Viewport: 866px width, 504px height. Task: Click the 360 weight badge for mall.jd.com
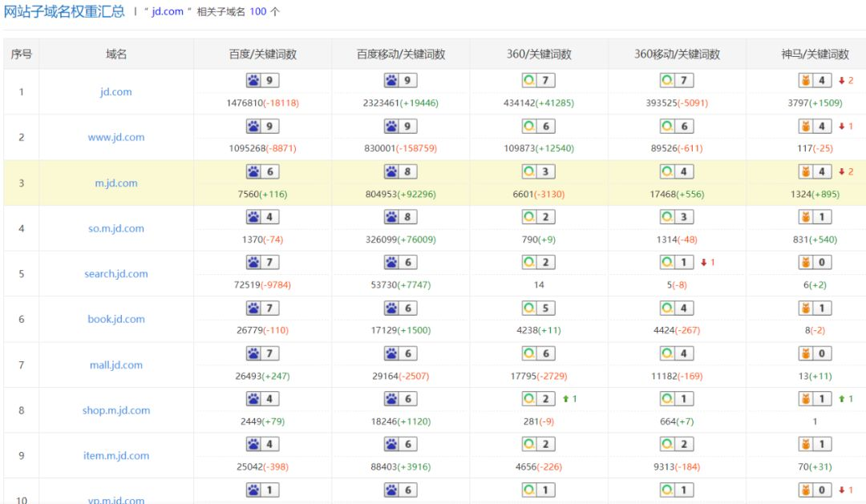click(539, 353)
